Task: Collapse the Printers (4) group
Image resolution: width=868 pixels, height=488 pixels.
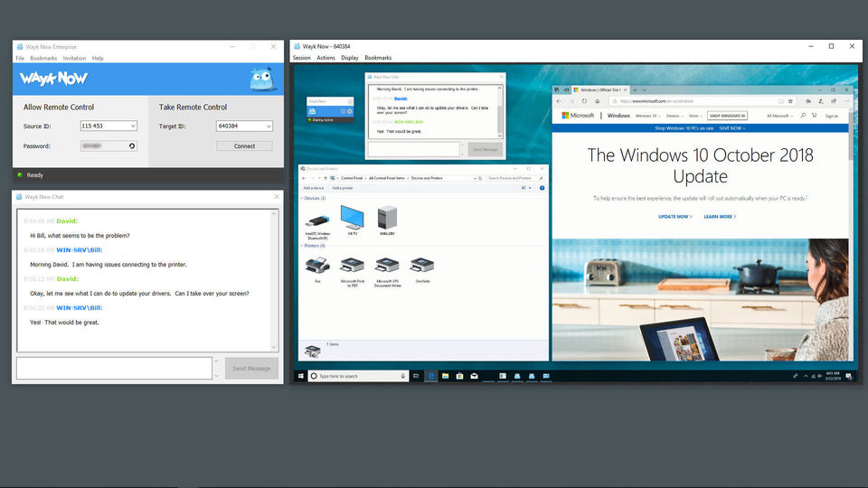Action: [x=302, y=246]
